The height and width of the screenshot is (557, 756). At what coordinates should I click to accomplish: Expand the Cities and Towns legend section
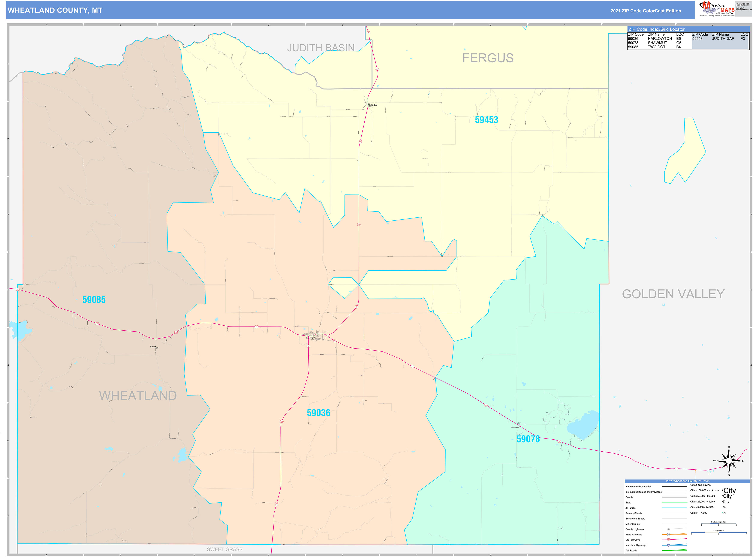click(x=701, y=485)
